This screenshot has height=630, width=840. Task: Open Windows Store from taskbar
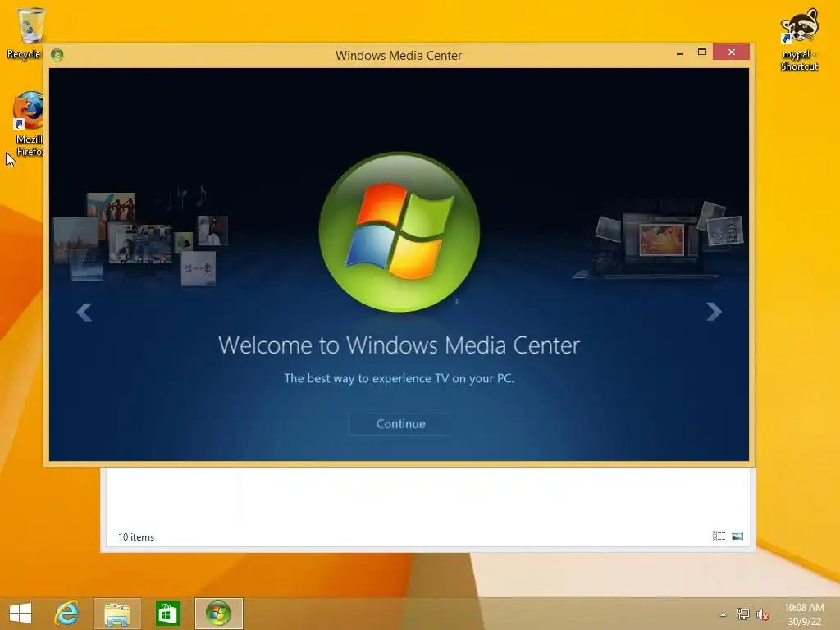coord(167,614)
